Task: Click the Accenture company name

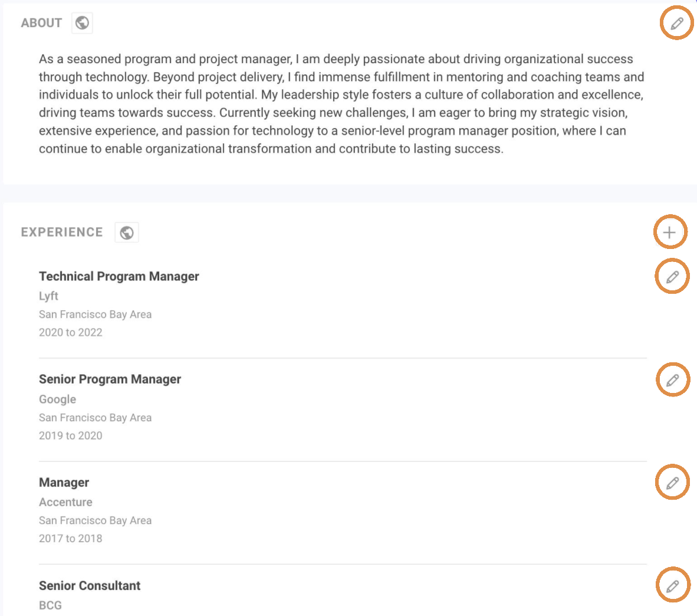Action: coord(65,502)
